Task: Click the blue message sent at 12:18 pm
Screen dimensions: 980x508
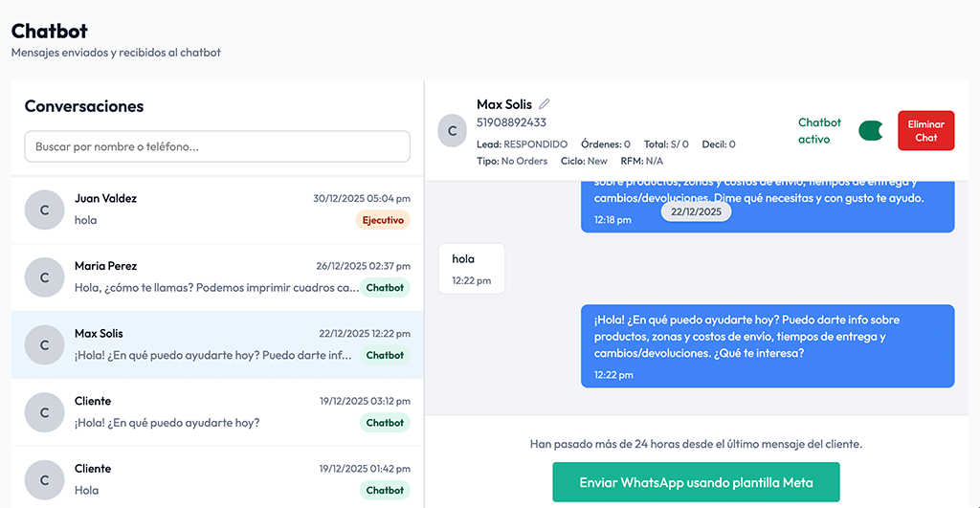Action: 768,207
